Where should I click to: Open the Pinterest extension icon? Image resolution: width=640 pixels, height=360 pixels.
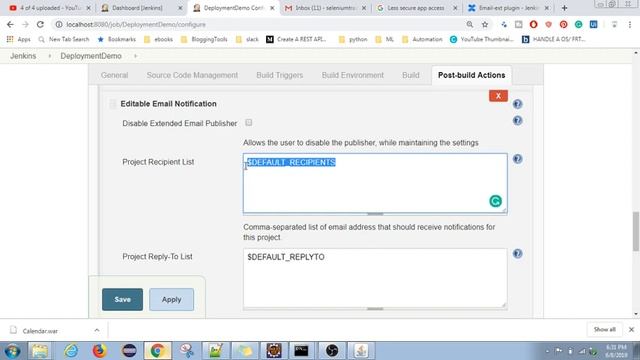pos(563,24)
